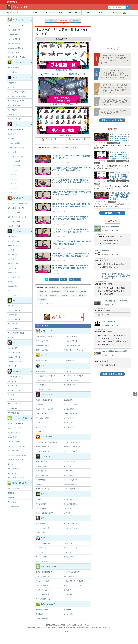Click the バンカラマッチ icon in メインメニュー
Viewport: 138px width, 644px height.
coord(38,437)
